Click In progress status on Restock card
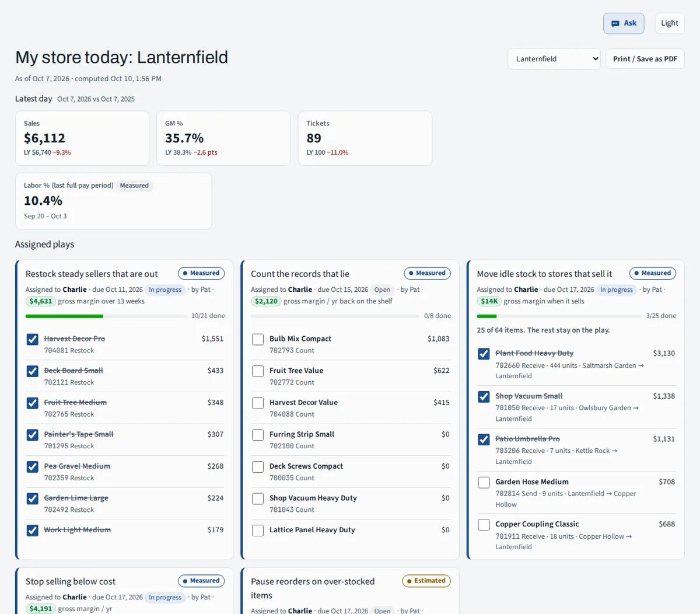 (x=165, y=290)
